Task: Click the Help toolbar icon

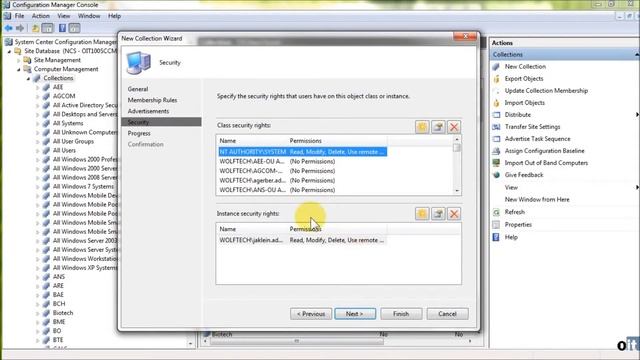Action: tap(62, 28)
